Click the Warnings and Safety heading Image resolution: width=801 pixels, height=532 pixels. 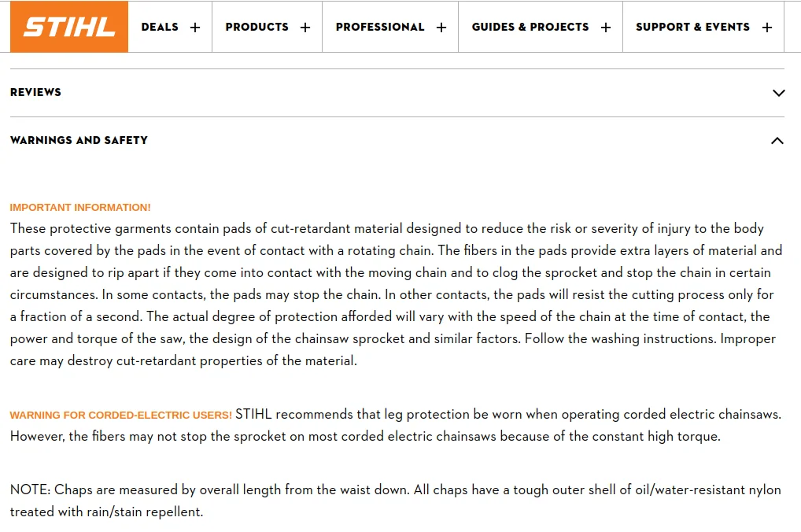click(79, 140)
